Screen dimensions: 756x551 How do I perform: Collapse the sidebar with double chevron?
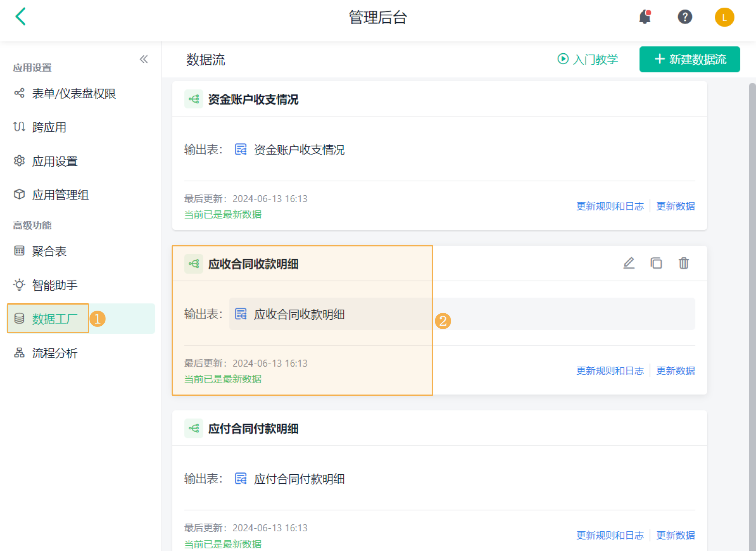click(144, 59)
